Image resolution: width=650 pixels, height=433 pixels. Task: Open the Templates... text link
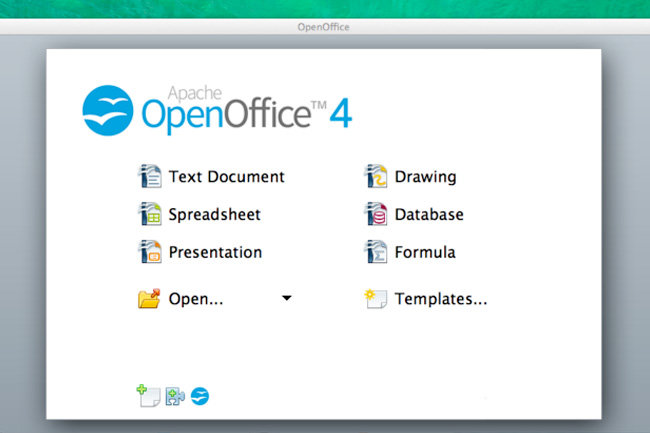pos(441,298)
